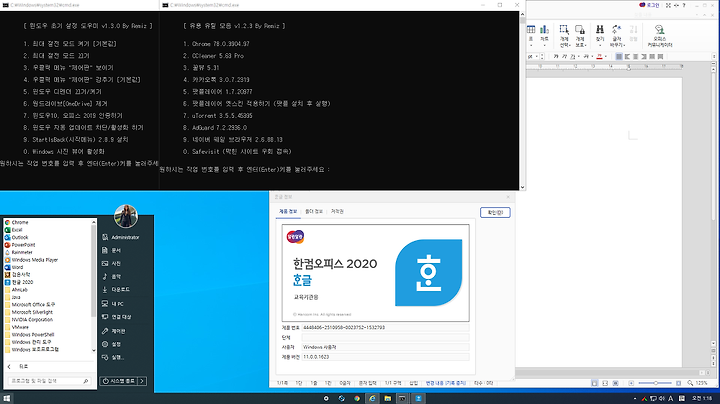Expand the 표 (Table) dropdown arrow
720x404 pixels.
(531, 45)
